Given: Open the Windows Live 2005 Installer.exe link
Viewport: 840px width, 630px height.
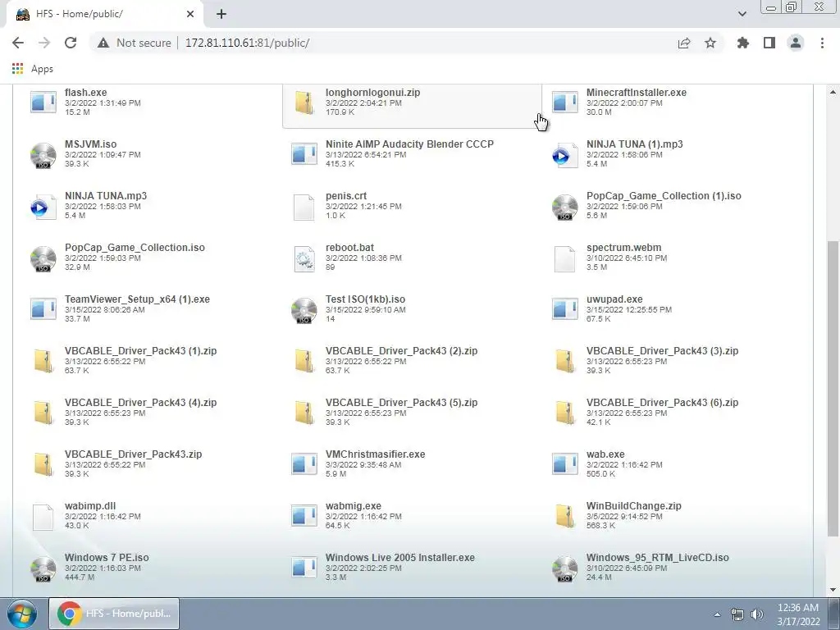Looking at the screenshot, I should click(400, 558).
